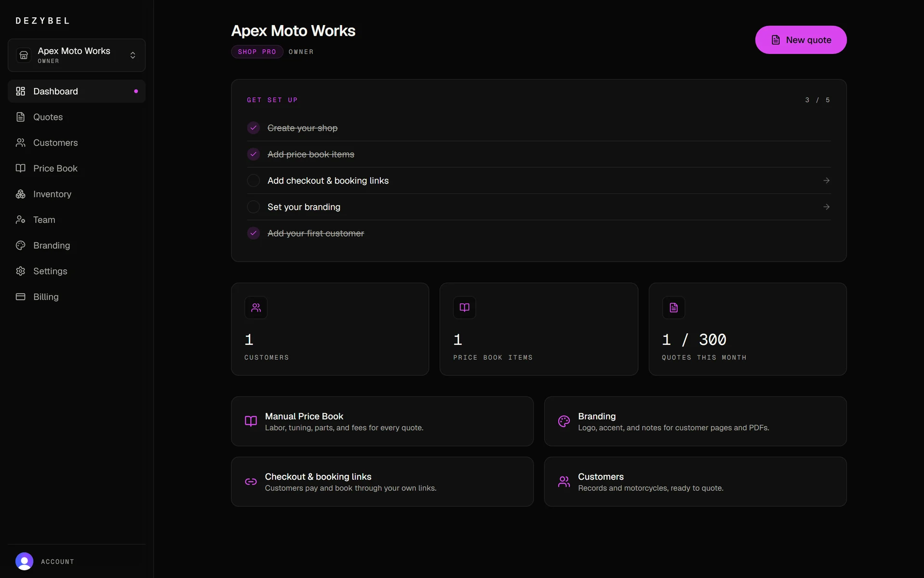Open the Checkout & booking links card
The width and height of the screenshot is (924, 578).
click(382, 482)
